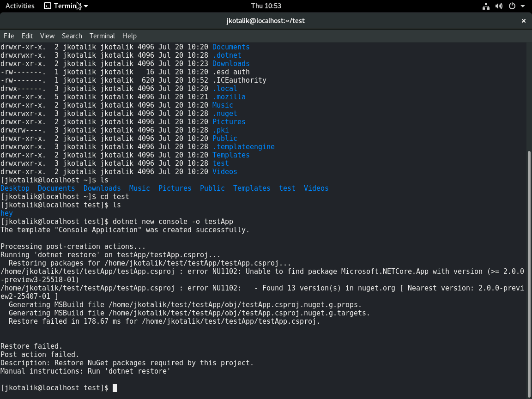Click the blinking cursor at the prompt

[x=114, y=387]
